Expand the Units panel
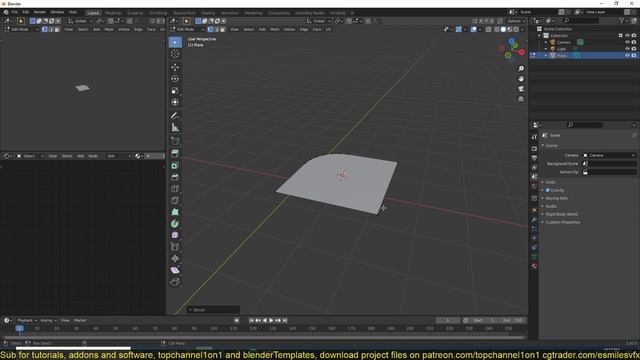This screenshot has height=360, width=640. [550, 182]
